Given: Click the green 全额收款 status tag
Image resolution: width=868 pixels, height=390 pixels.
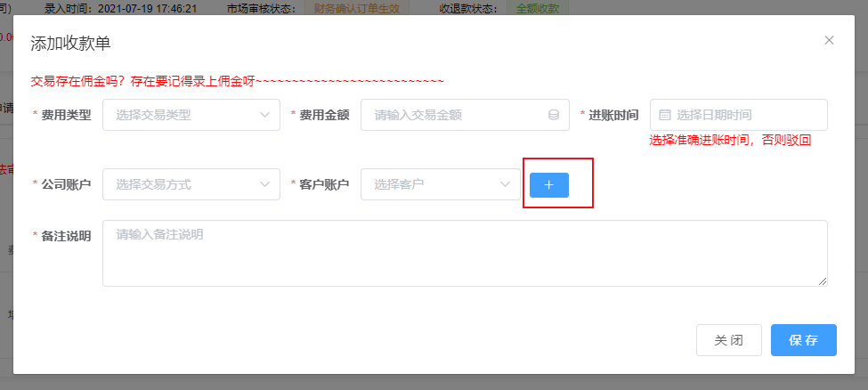Looking at the screenshot, I should coord(537,7).
